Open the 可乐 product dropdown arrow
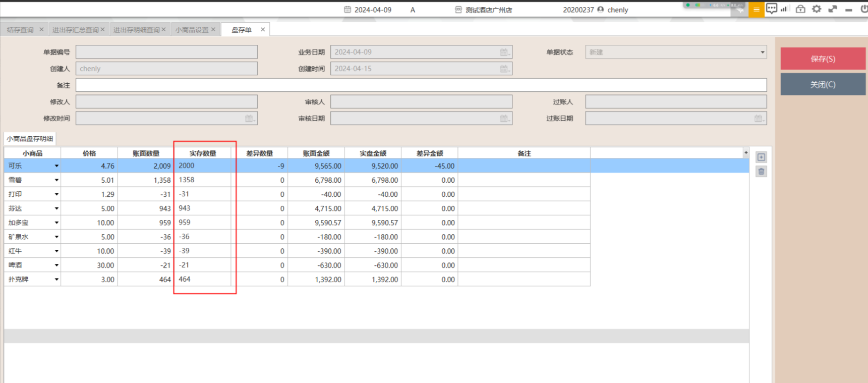Image resolution: width=868 pixels, height=383 pixels. pos(56,166)
